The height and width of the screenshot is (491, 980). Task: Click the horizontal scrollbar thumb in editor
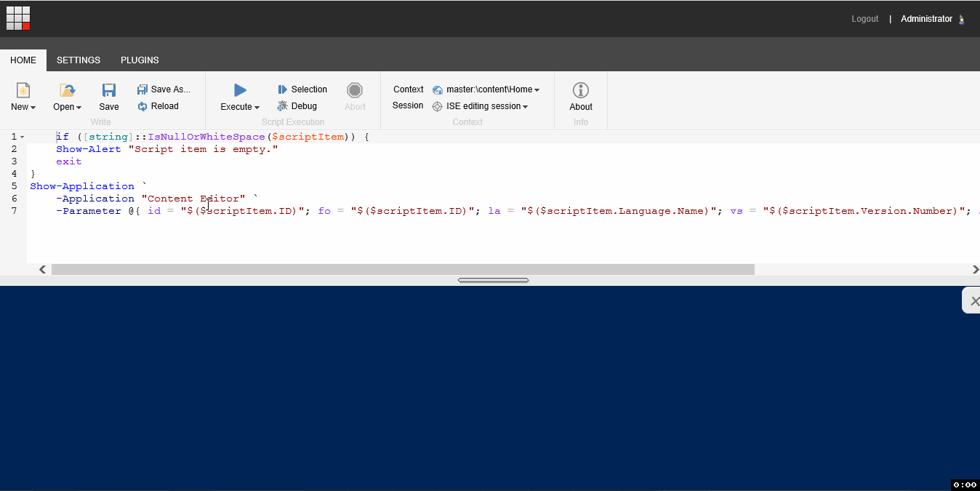point(403,269)
